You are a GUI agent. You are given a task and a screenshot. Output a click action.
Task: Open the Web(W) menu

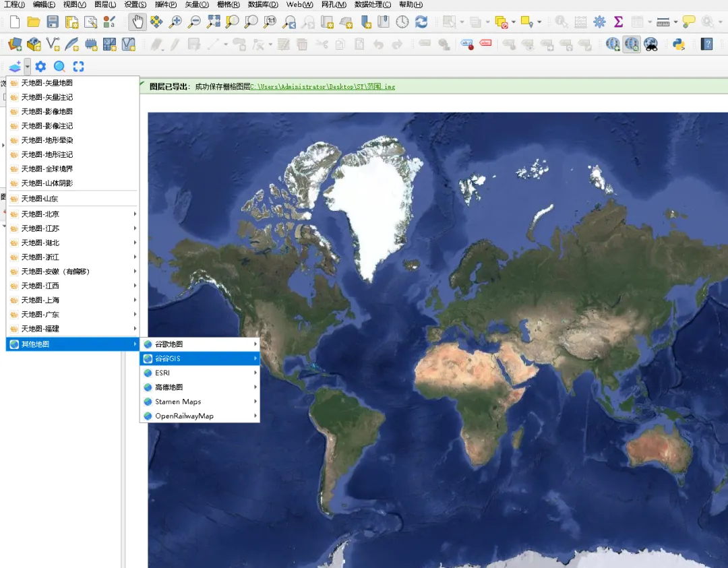299,5
